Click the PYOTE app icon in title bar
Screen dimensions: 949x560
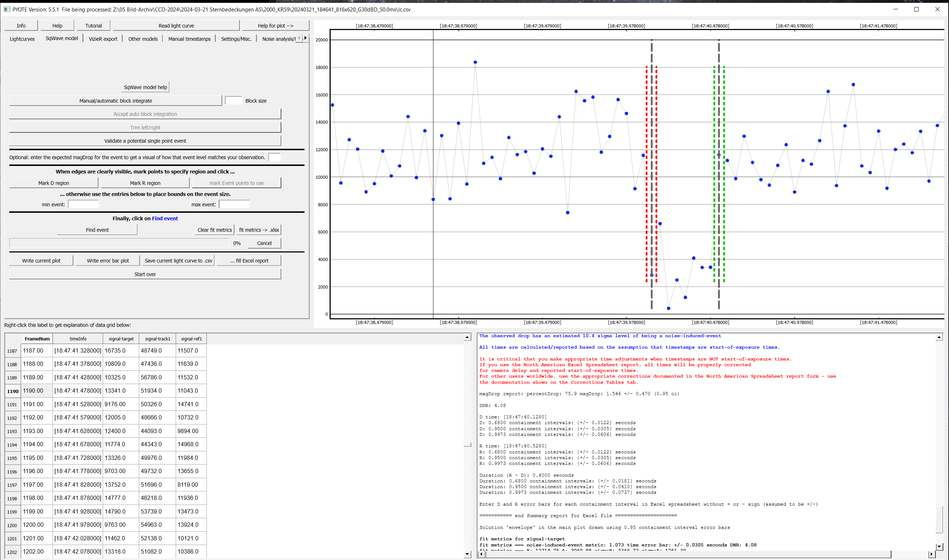point(6,9)
